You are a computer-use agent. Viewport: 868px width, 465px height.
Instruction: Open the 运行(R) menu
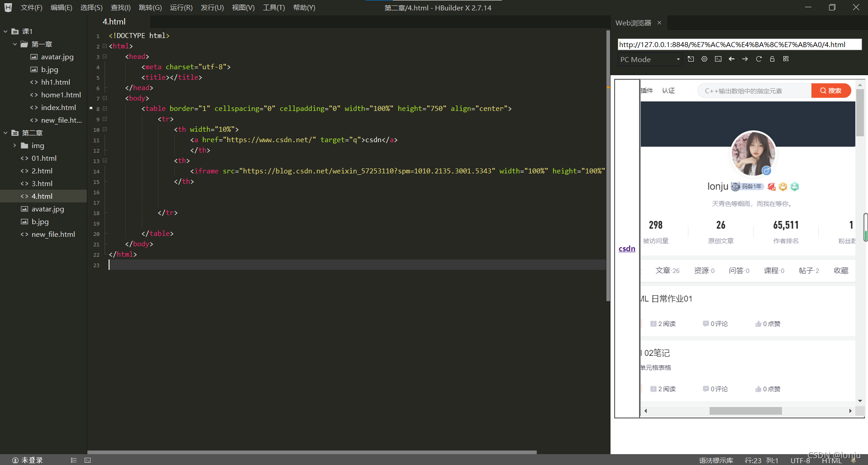point(181,8)
